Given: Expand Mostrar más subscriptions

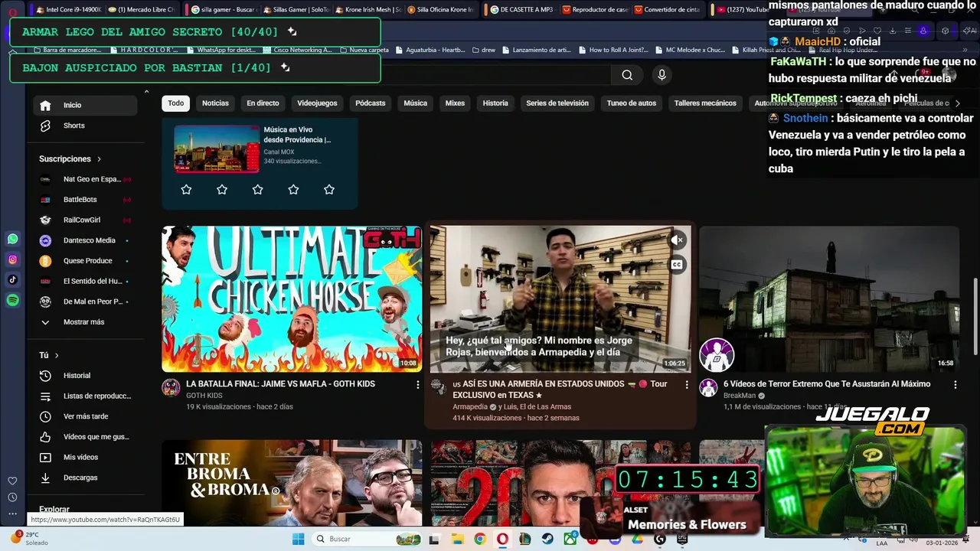Looking at the screenshot, I should pos(85,322).
